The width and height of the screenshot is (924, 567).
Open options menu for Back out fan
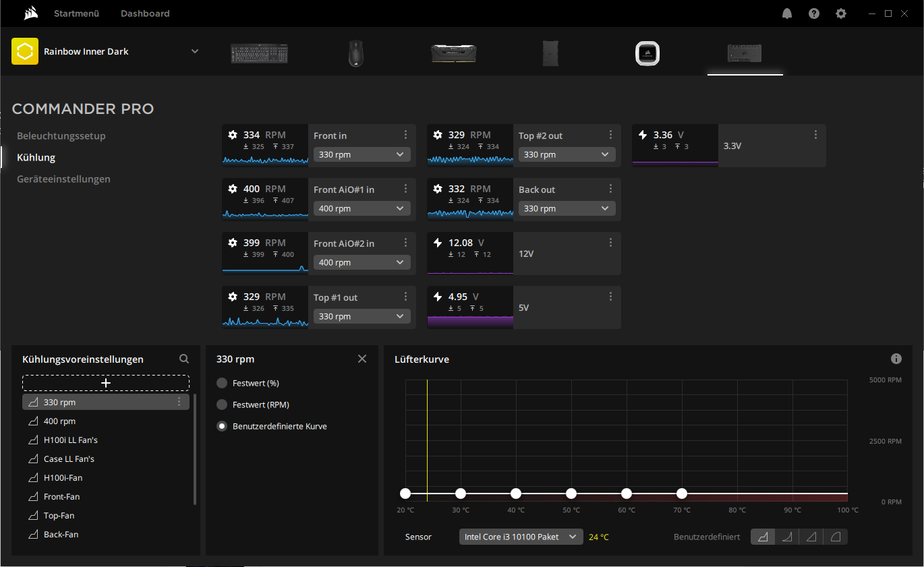(610, 189)
